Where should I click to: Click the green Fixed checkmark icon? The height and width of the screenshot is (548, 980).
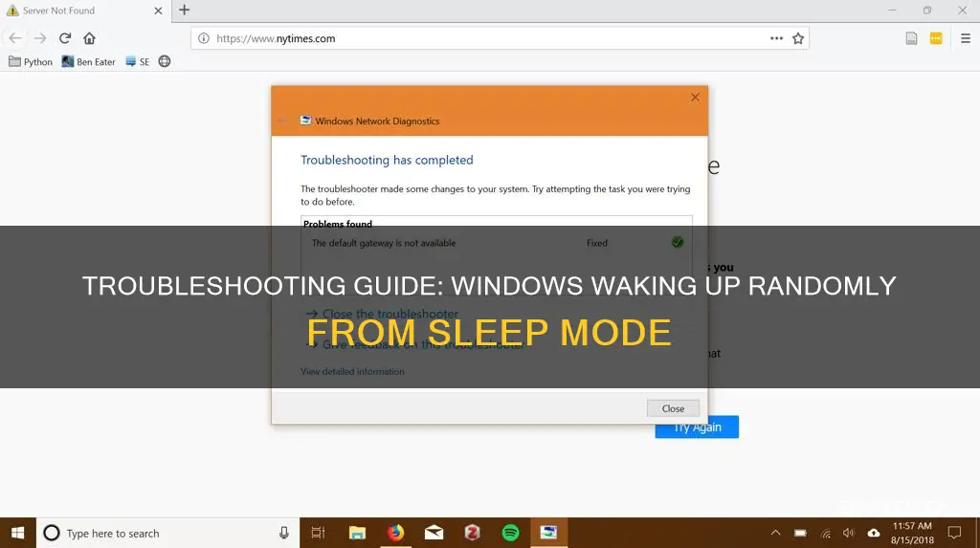(678, 243)
